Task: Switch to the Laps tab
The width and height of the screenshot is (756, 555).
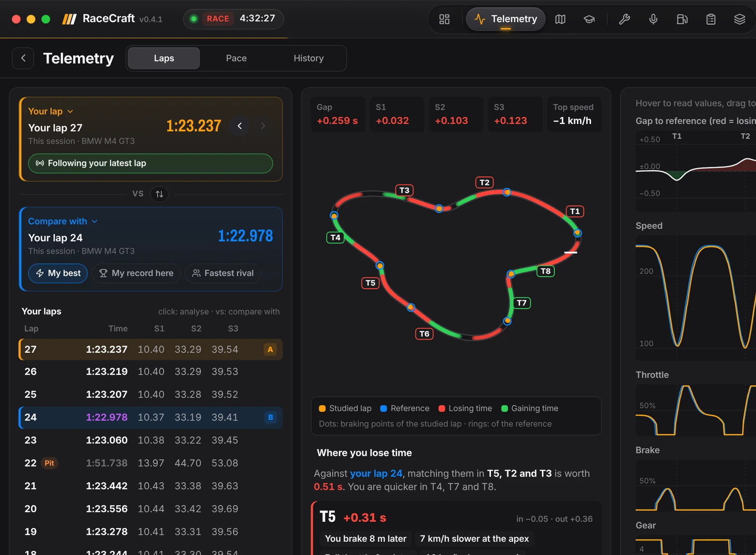Action: click(x=164, y=58)
